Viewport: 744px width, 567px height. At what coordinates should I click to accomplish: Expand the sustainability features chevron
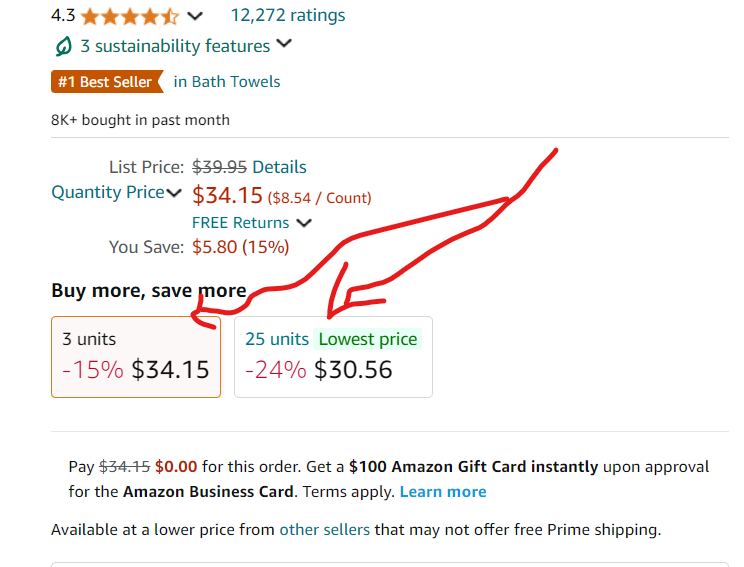(x=284, y=44)
